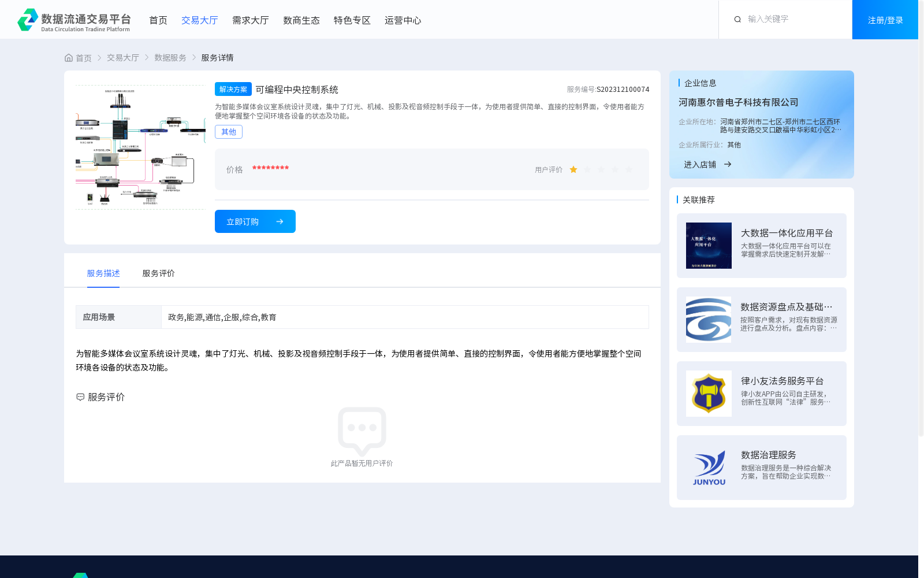Open 大数据一体化应用平台 recommendation title
924x578 pixels.
tap(787, 233)
